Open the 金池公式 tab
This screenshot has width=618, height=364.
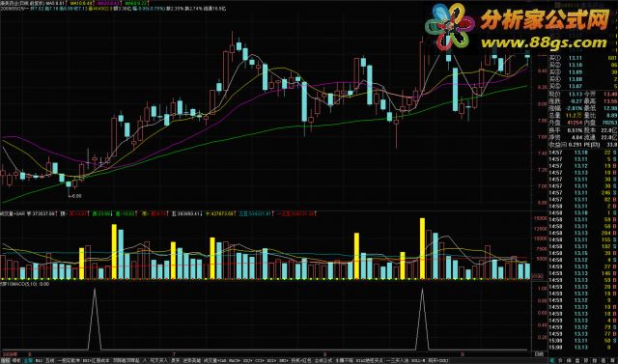(x=324, y=360)
